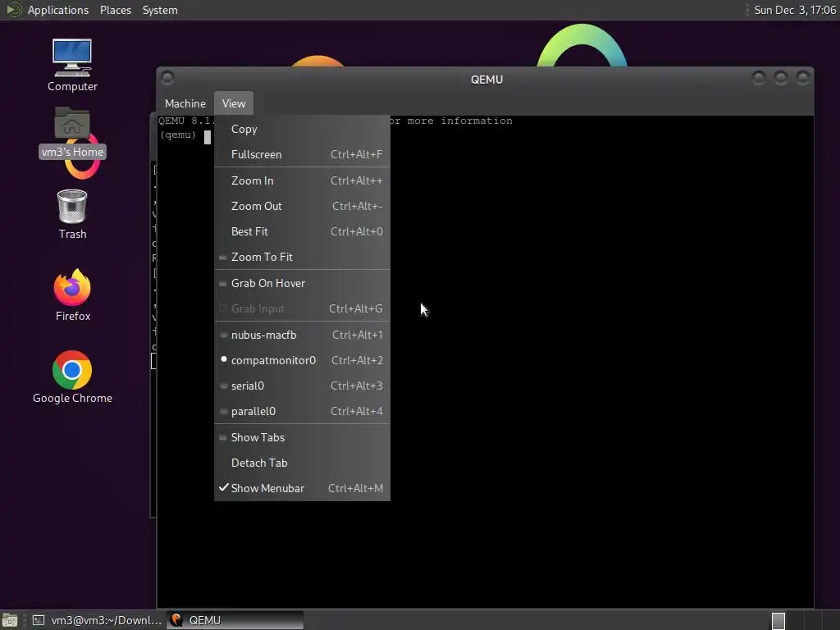Open the System menu in top panel
The image size is (840, 630).
(160, 10)
